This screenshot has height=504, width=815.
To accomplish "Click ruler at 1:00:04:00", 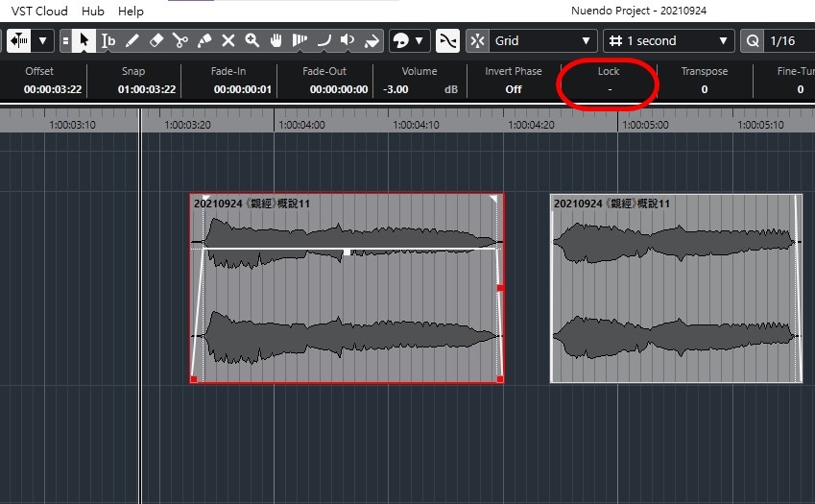I will tap(302, 125).
